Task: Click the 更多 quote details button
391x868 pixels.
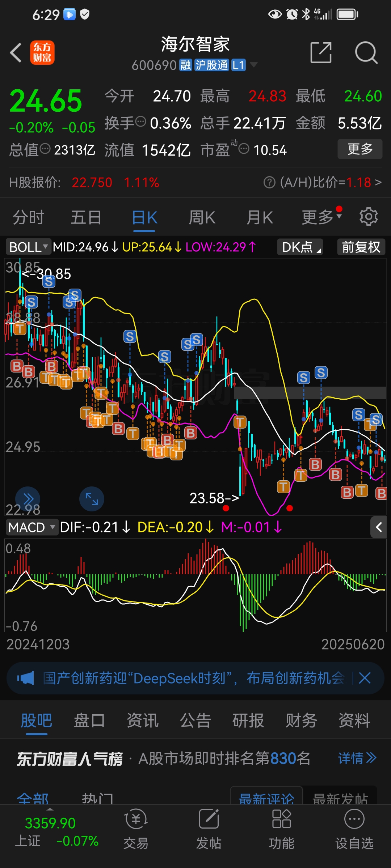Action: (360, 149)
